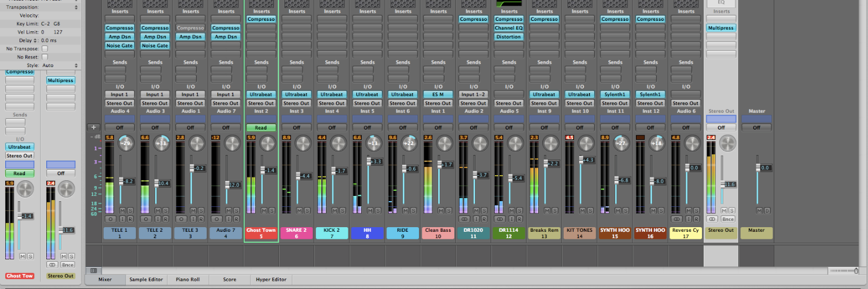This screenshot has height=289, width=868.
Task: Switch to the Sample Editor tab
Action: click(146, 280)
